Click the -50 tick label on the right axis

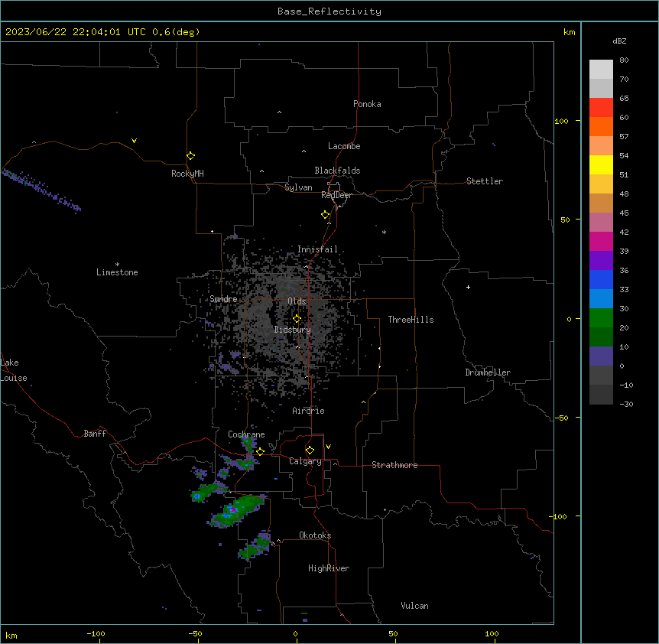click(x=561, y=418)
